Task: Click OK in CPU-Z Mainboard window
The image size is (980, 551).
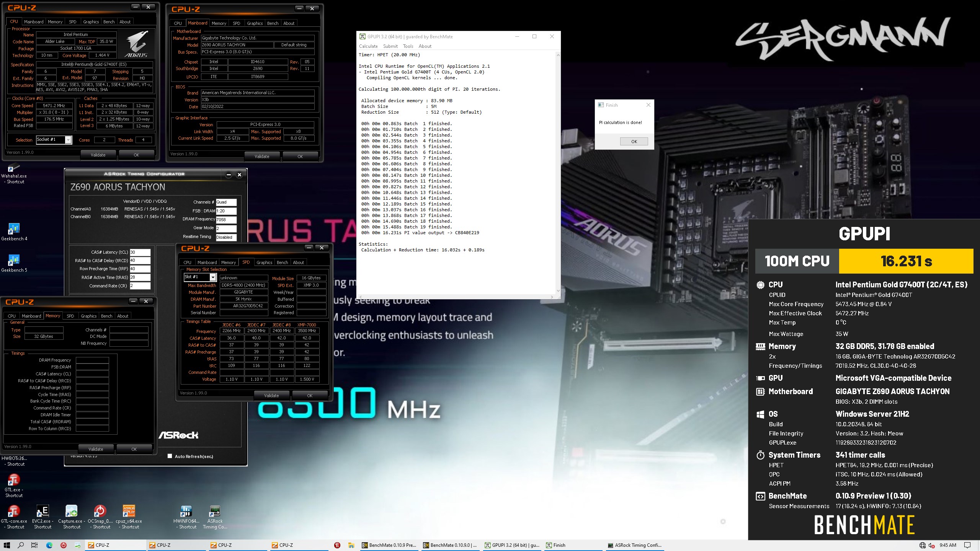Action: [x=300, y=156]
